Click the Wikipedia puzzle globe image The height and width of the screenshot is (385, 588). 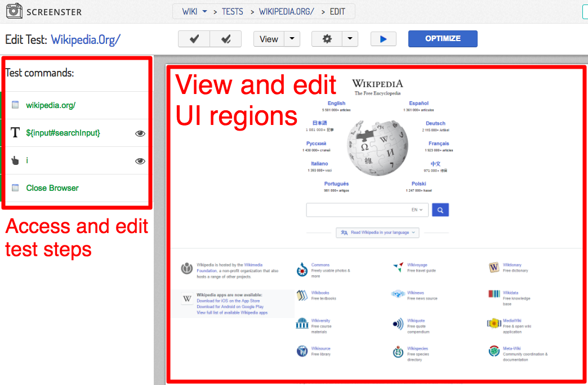[377, 147]
